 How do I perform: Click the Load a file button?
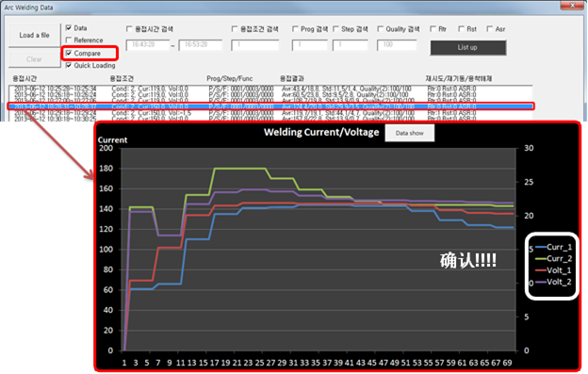[x=34, y=35]
